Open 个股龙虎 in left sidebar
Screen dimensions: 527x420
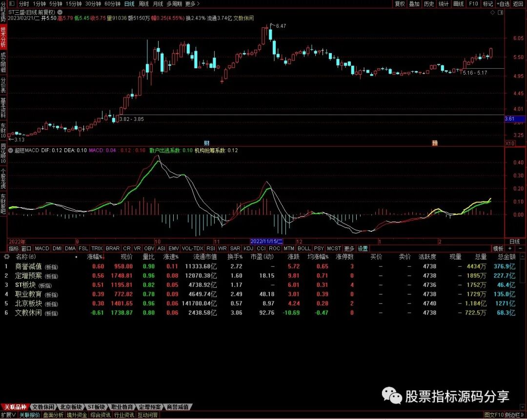click(x=3, y=178)
